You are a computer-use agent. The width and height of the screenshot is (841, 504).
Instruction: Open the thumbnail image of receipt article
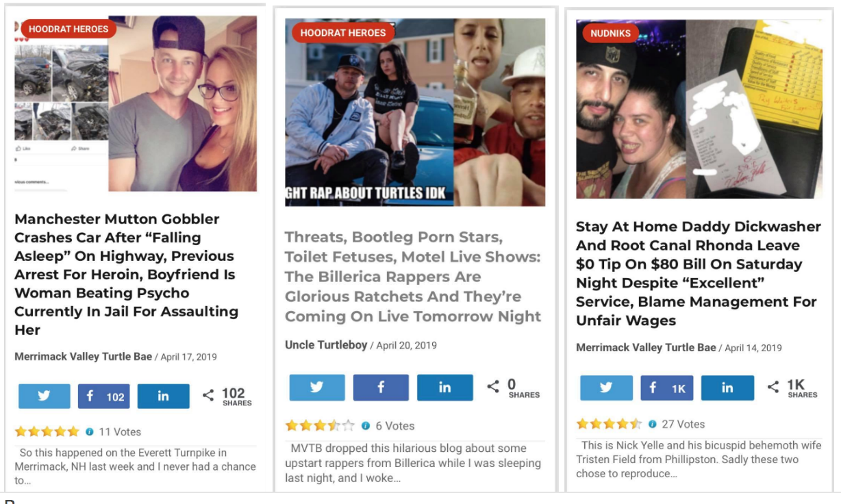click(x=699, y=109)
